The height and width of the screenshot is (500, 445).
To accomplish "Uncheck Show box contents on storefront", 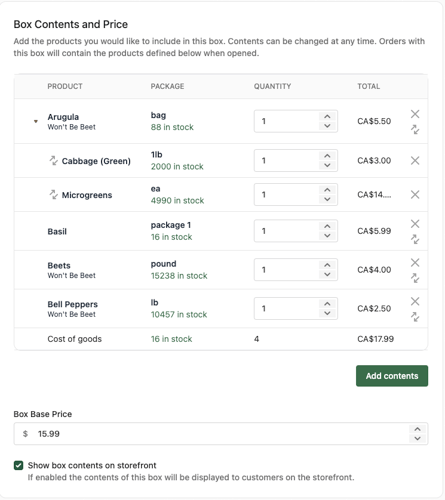I will (19, 465).
